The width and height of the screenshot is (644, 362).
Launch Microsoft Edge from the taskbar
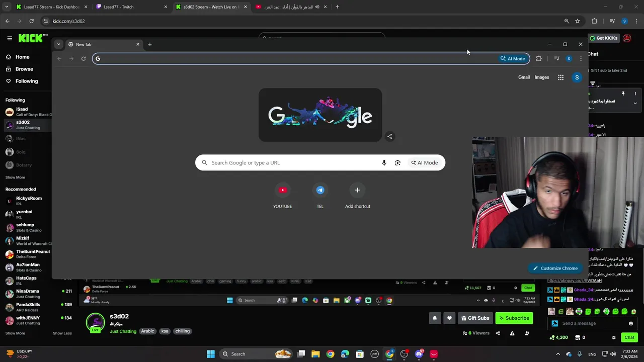point(345,354)
